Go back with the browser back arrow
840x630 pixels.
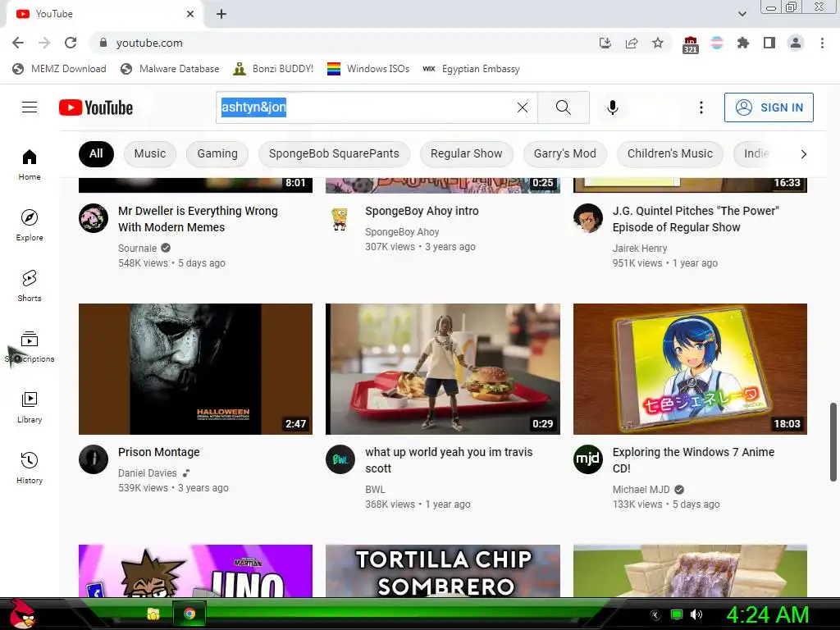click(x=18, y=43)
